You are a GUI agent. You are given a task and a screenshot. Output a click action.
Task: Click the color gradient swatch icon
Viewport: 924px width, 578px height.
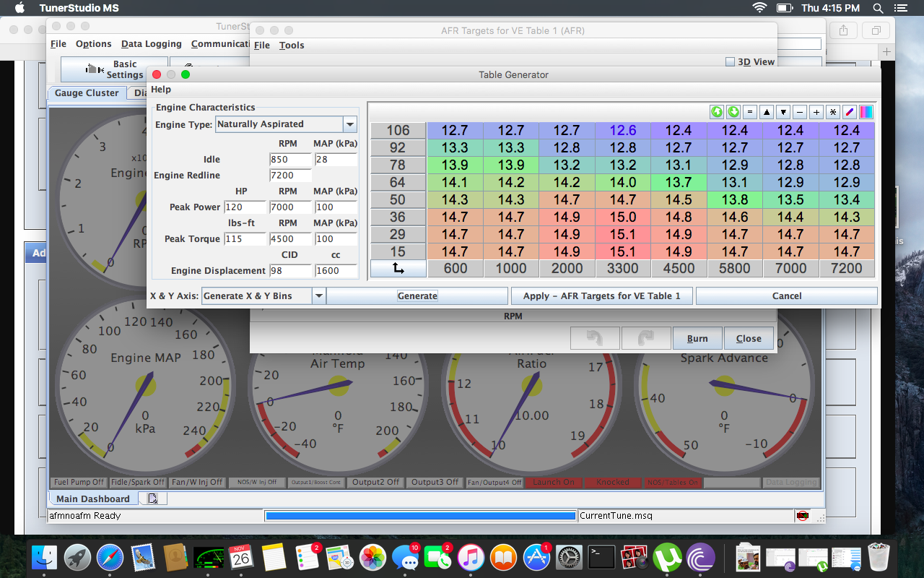click(866, 112)
